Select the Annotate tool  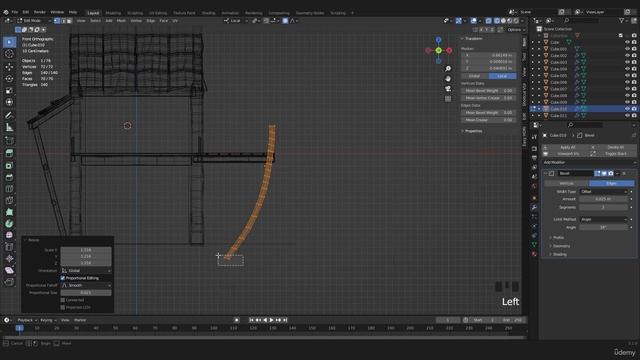tap(9, 116)
